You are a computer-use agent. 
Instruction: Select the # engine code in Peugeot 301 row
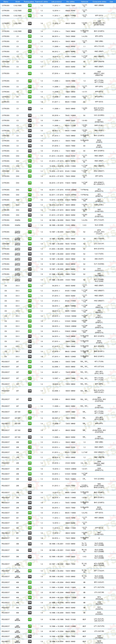99,538
